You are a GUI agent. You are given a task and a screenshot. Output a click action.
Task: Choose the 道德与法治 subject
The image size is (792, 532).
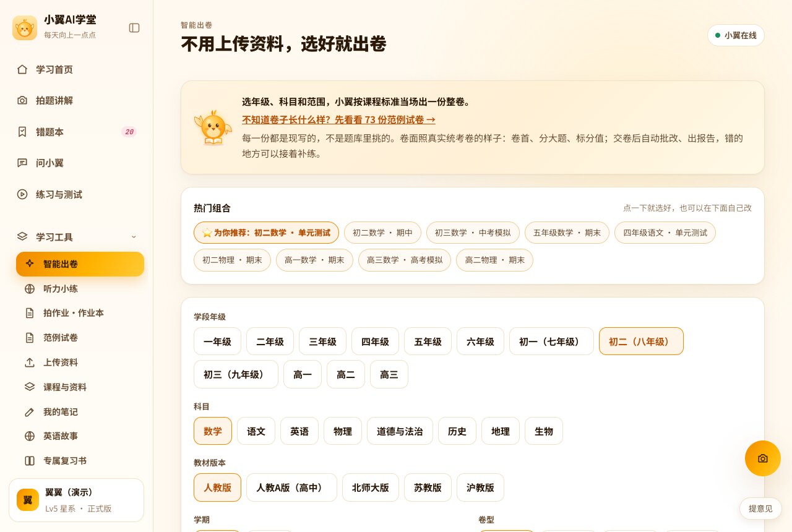[400, 431]
